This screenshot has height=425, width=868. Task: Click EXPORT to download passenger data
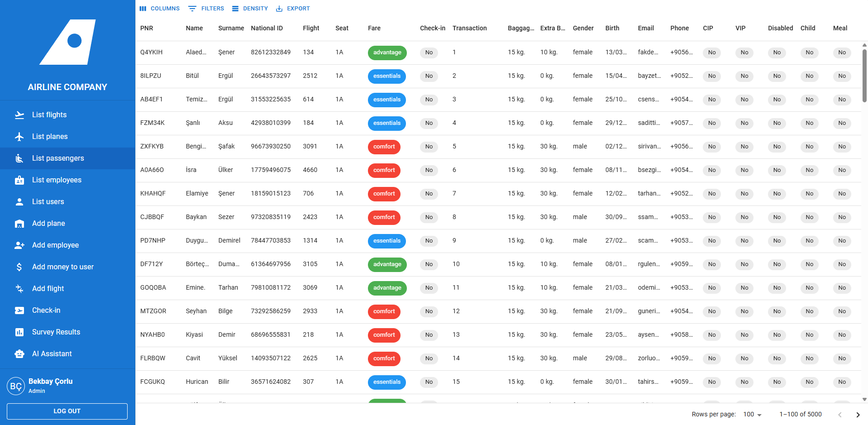click(x=293, y=8)
